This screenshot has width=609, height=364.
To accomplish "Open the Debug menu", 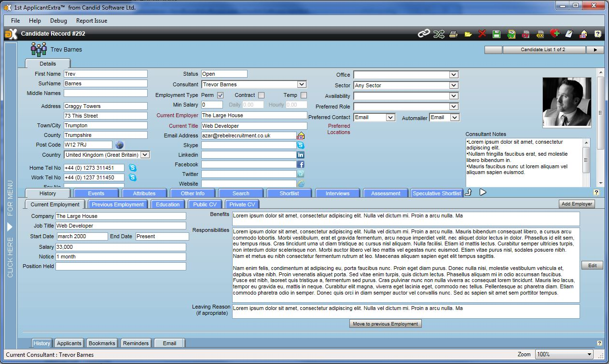I will click(x=58, y=21).
